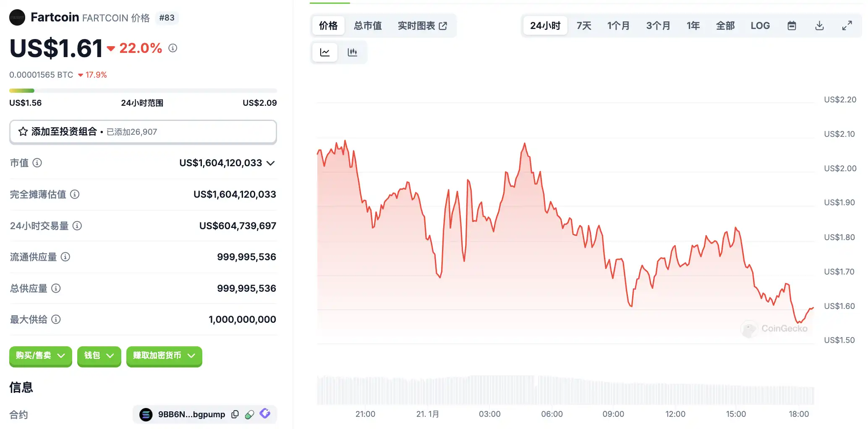Open the 购买/售卖 dropdown
The height and width of the screenshot is (429, 868).
[x=40, y=356]
